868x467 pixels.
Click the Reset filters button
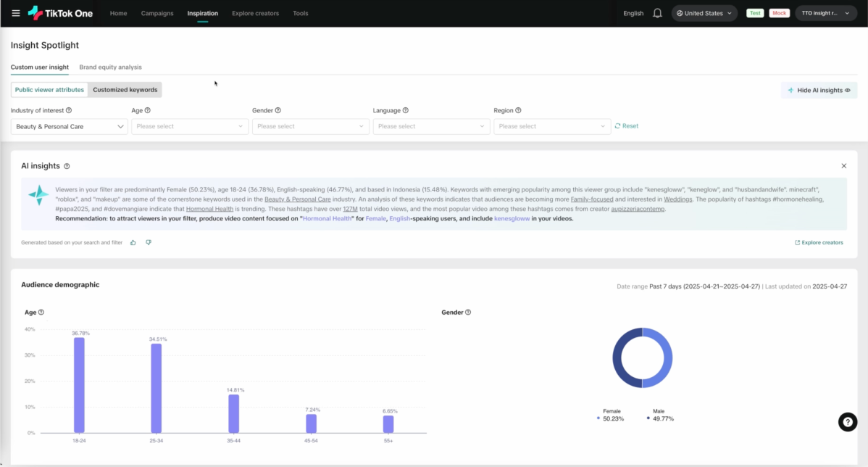point(627,126)
